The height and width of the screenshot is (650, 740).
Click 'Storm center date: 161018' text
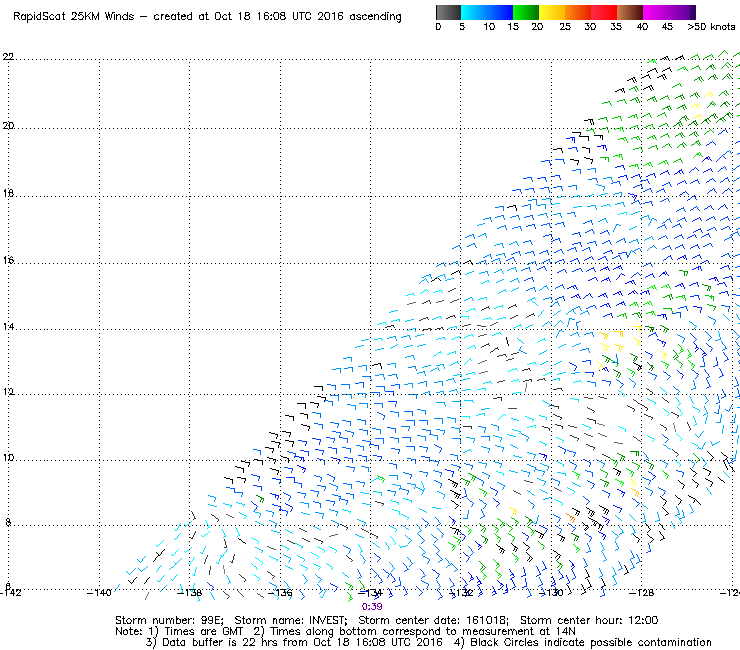pyautogui.click(x=433, y=620)
